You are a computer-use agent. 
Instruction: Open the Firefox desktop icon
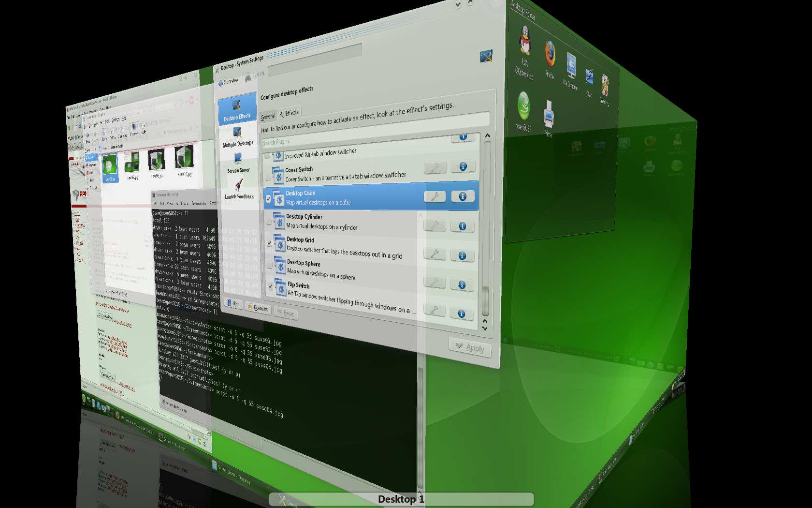pyautogui.click(x=550, y=54)
